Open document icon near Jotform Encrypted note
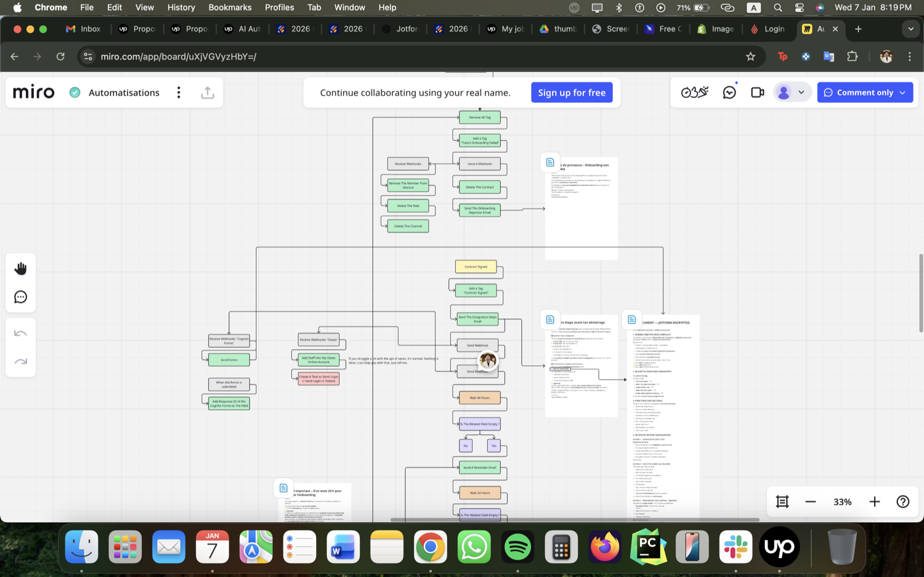Screen dimensions: 924x577 click(x=631, y=320)
